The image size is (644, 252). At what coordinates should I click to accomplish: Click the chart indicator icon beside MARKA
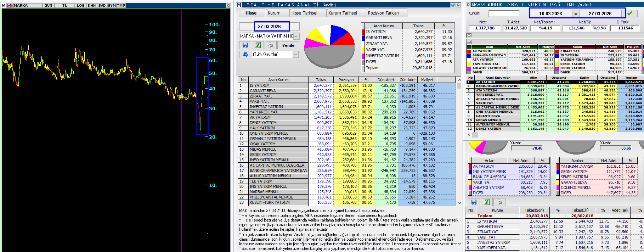point(10,5)
